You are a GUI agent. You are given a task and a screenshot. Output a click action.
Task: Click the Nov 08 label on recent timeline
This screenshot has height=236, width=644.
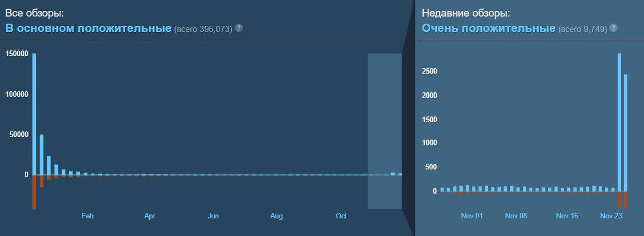(x=516, y=216)
